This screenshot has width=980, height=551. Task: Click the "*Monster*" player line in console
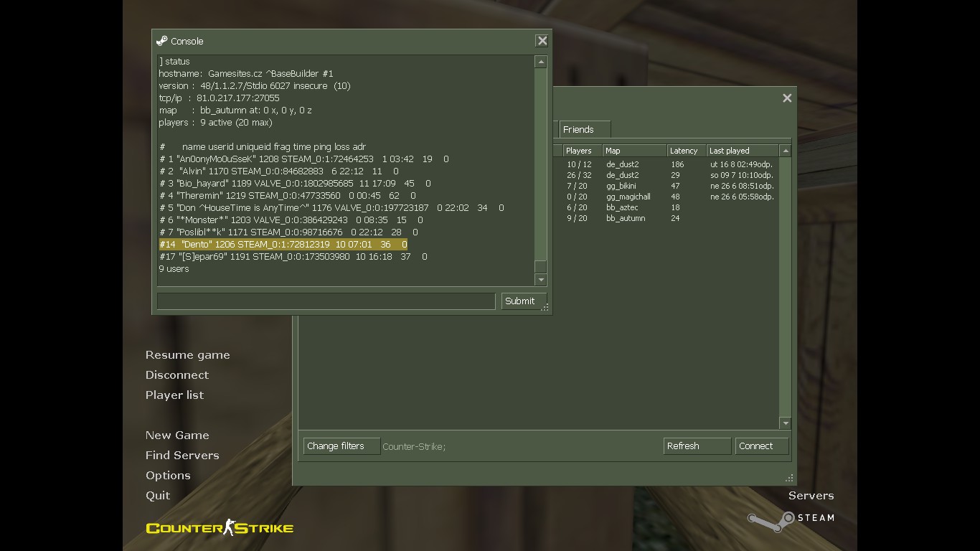click(x=291, y=220)
